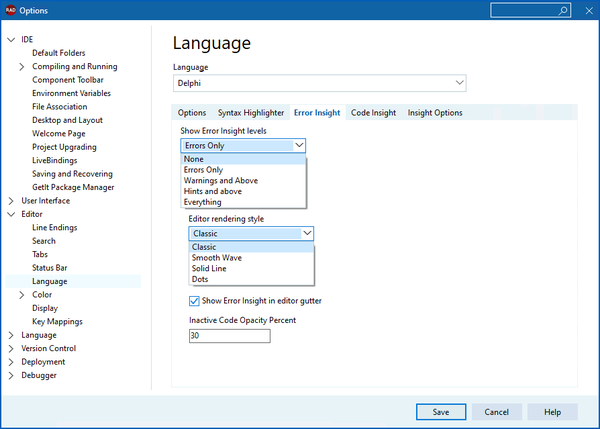Screen dimensions: 600x429
Task: Select Display under Editor
Action: pyautogui.click(x=45, y=308)
